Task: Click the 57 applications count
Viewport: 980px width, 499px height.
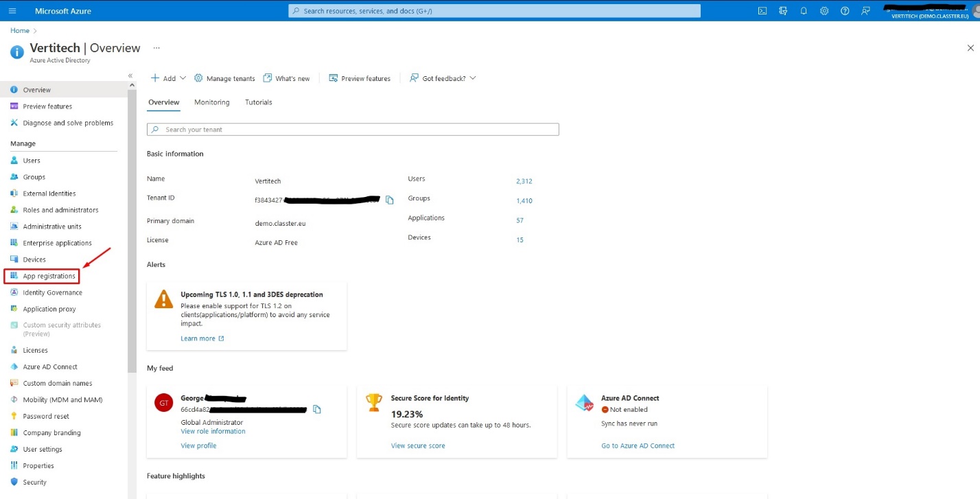Action: 520,220
